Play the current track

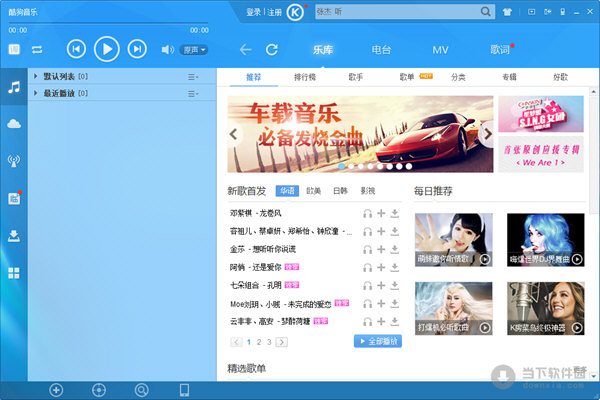coord(107,49)
